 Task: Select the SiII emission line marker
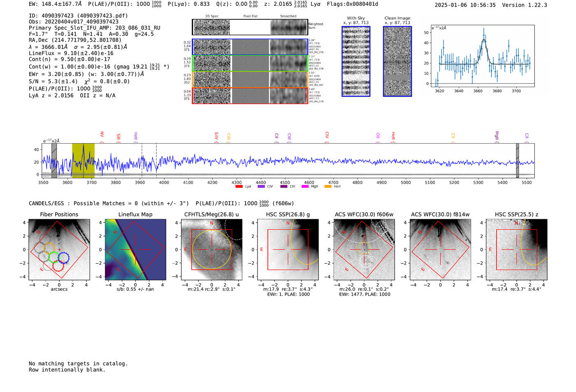[118, 137]
